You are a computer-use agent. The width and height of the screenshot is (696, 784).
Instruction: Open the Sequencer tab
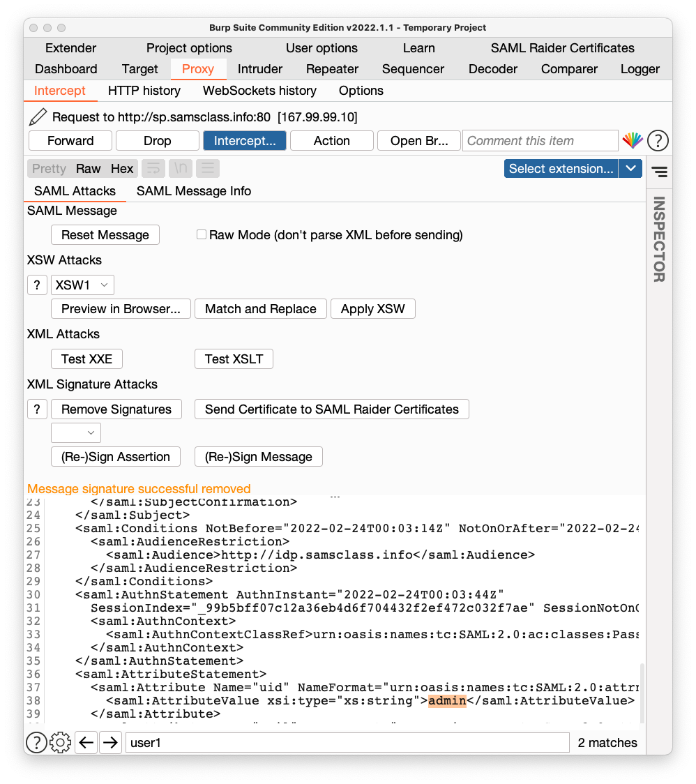pos(413,69)
